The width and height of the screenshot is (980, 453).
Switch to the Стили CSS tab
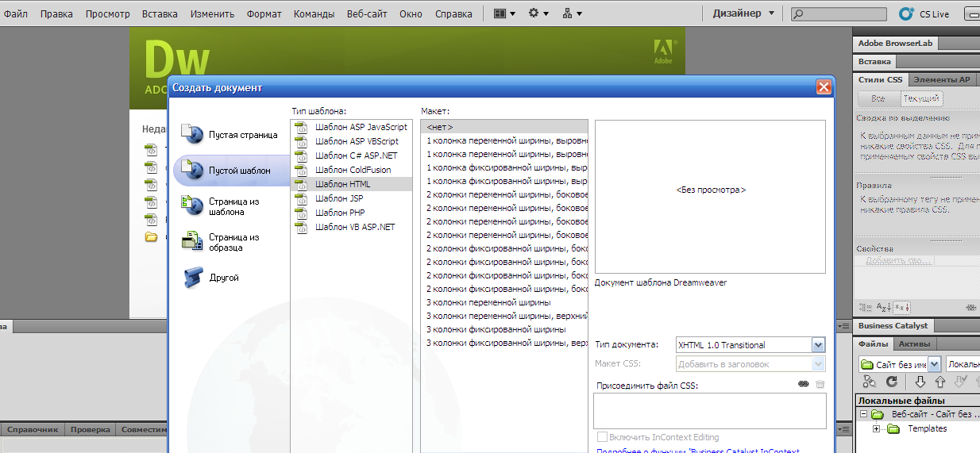tap(880, 79)
